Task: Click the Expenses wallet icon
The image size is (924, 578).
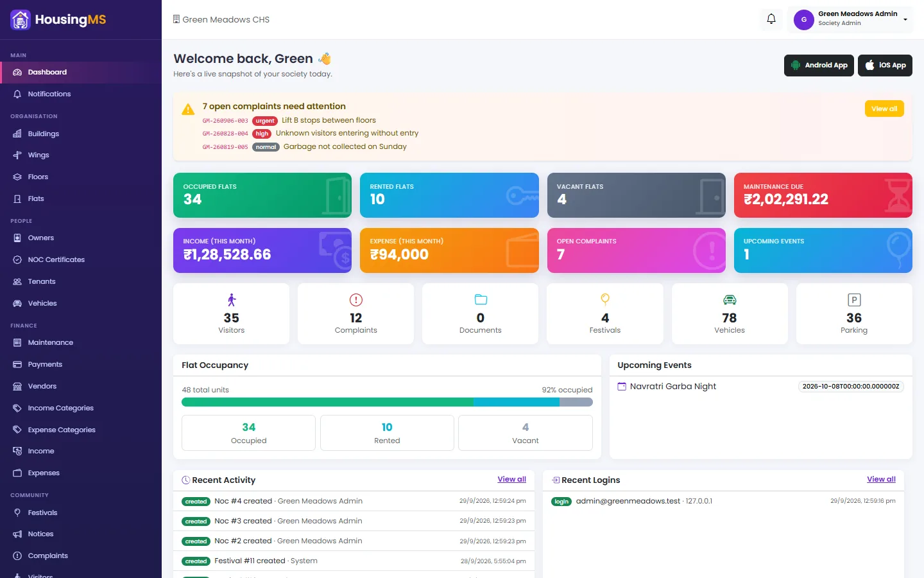Action: point(17,473)
